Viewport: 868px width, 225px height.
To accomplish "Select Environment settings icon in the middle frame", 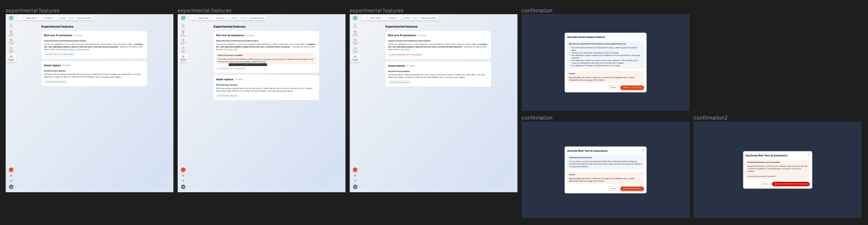I will point(183,58).
